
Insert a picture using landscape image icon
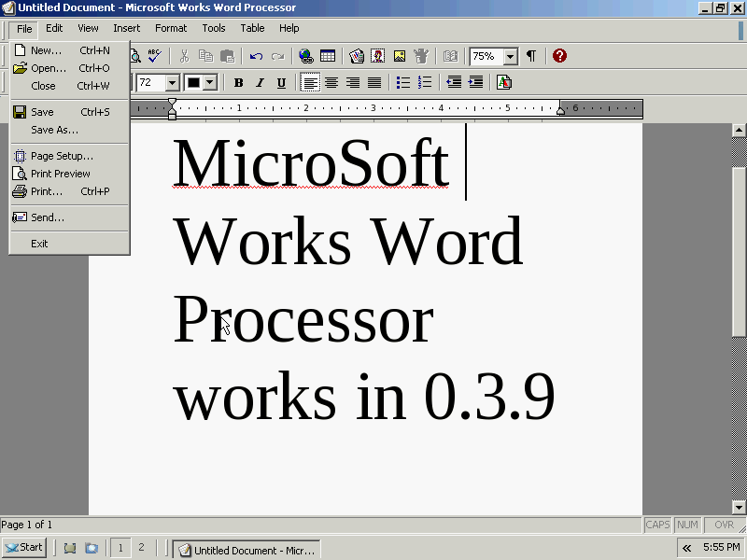pos(400,56)
